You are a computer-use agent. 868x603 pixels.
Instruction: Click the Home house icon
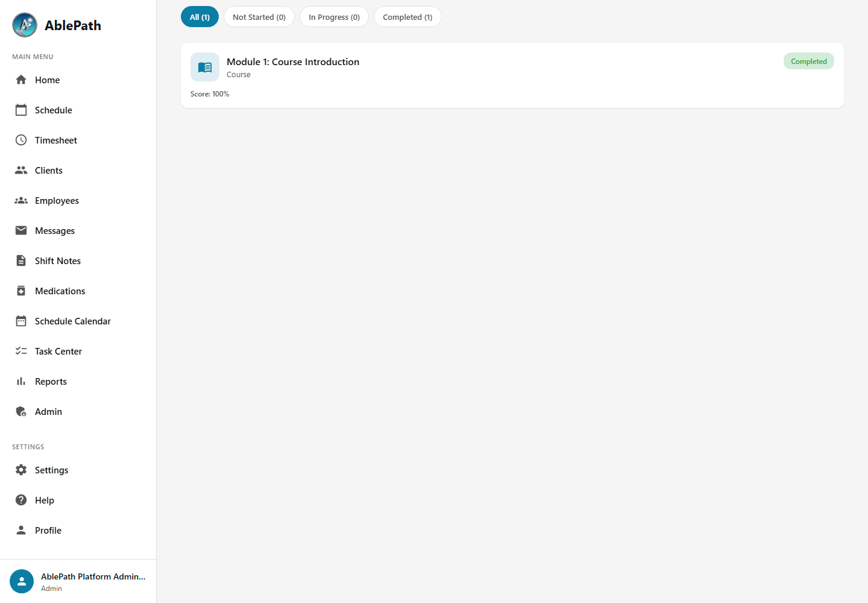click(x=21, y=80)
